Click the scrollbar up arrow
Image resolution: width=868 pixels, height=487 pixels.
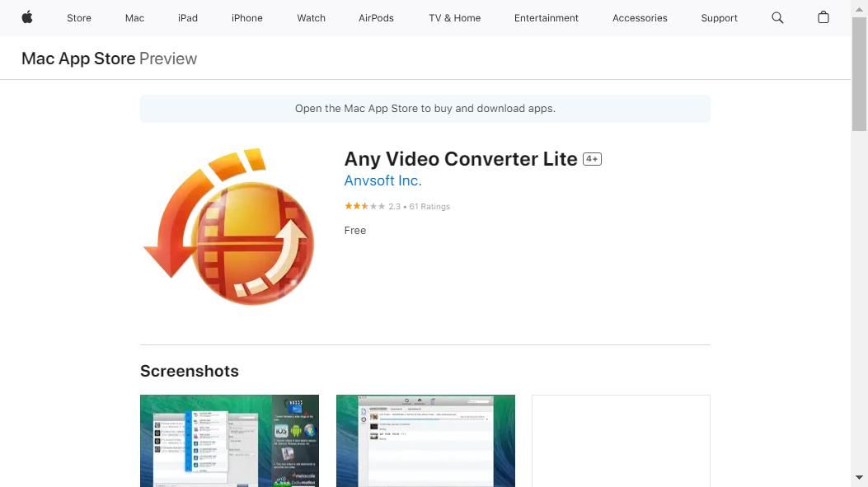coord(859,7)
